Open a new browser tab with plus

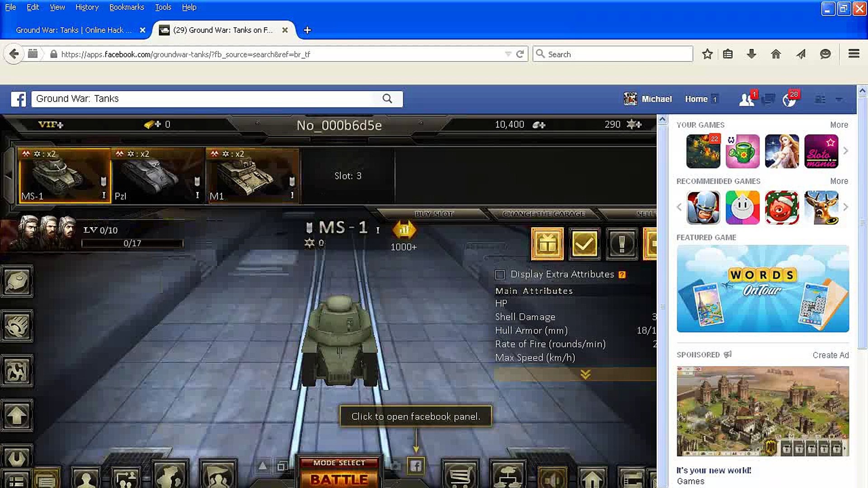click(x=307, y=30)
